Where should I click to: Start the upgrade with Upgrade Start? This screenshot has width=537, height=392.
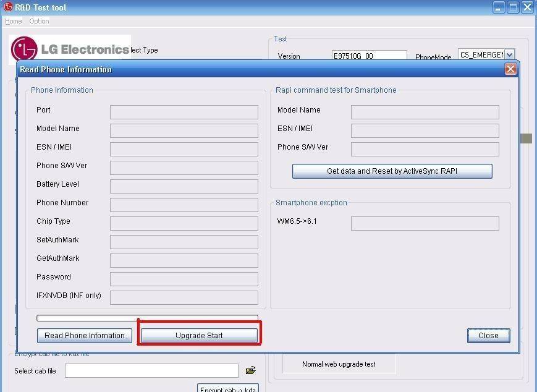click(199, 336)
